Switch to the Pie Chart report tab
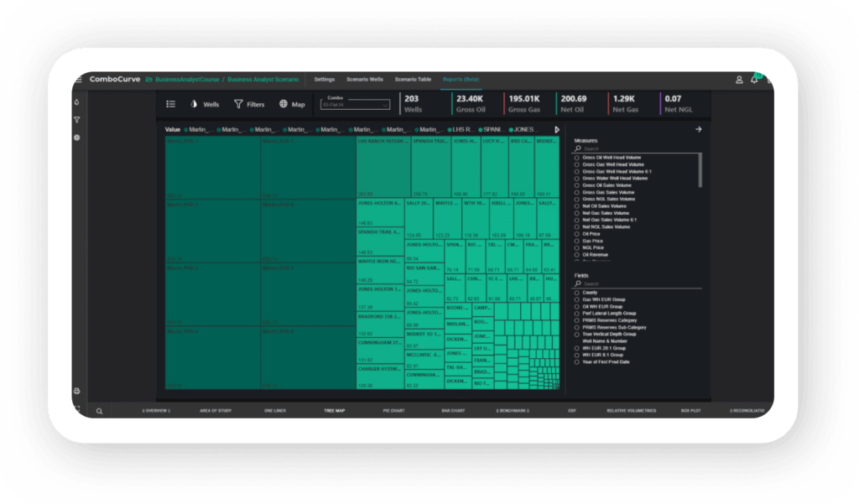859x504 pixels. [x=393, y=411]
